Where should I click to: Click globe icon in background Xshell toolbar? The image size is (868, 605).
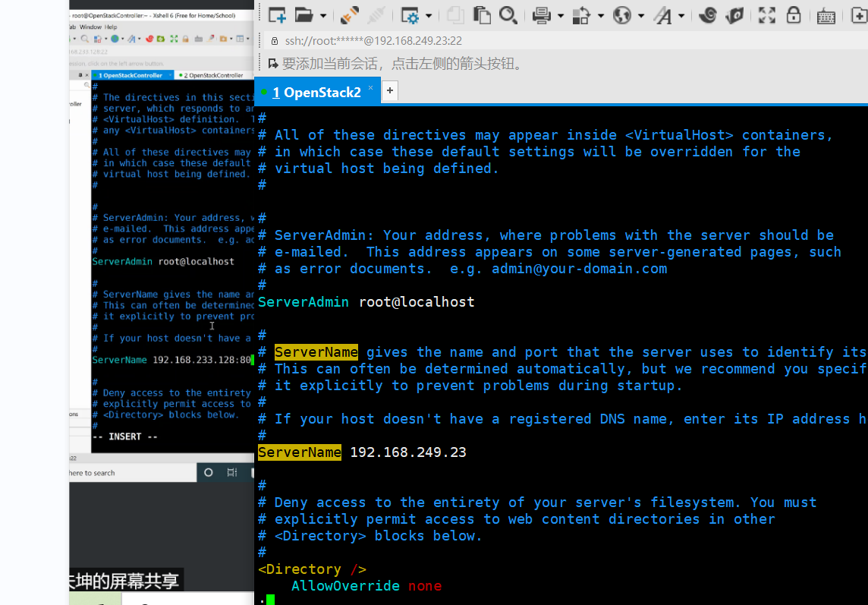pos(115,39)
